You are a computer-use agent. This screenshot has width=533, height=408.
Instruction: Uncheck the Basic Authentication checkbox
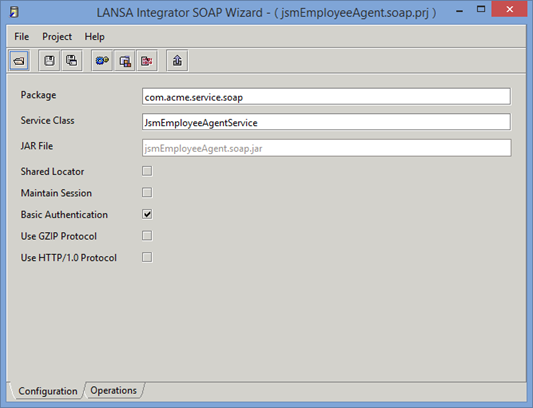pos(147,214)
